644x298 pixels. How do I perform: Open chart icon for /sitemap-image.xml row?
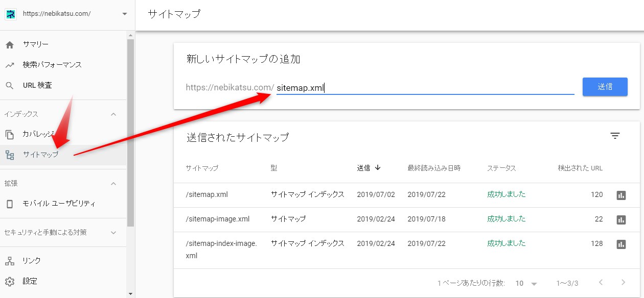[x=621, y=219]
